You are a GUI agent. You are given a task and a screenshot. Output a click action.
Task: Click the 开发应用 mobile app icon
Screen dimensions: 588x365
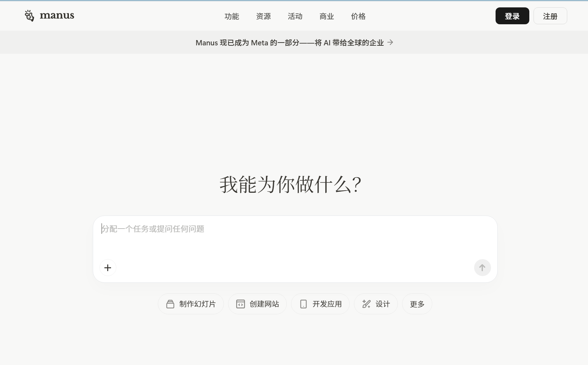[303, 304]
